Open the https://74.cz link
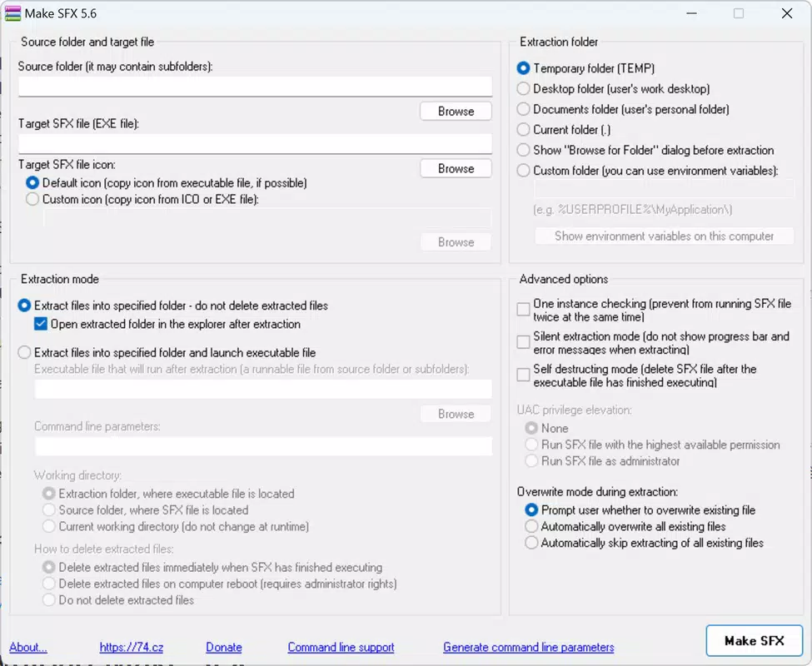 [x=132, y=648]
